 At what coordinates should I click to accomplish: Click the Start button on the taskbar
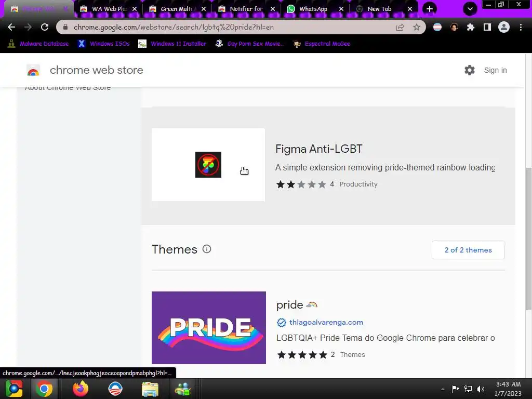tap(14, 389)
